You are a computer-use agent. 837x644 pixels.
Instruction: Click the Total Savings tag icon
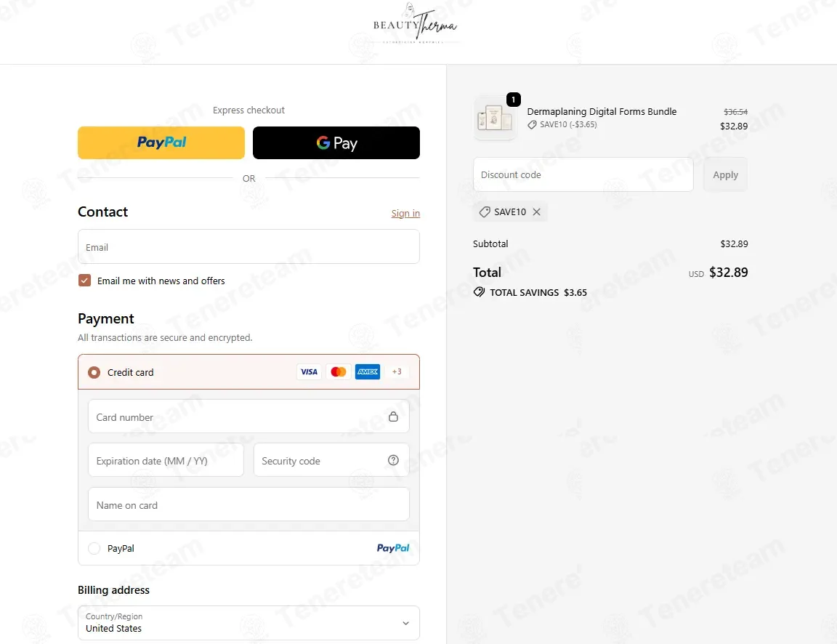pyautogui.click(x=480, y=292)
